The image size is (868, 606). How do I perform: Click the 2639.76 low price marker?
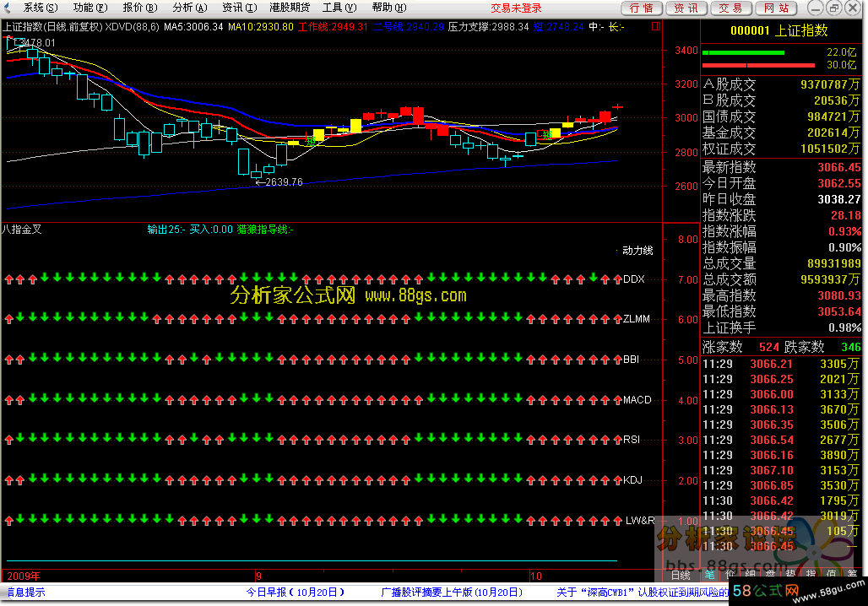[284, 182]
